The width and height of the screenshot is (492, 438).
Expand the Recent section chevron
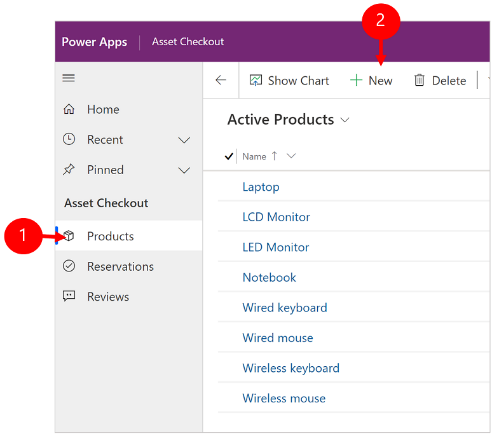[x=184, y=140]
